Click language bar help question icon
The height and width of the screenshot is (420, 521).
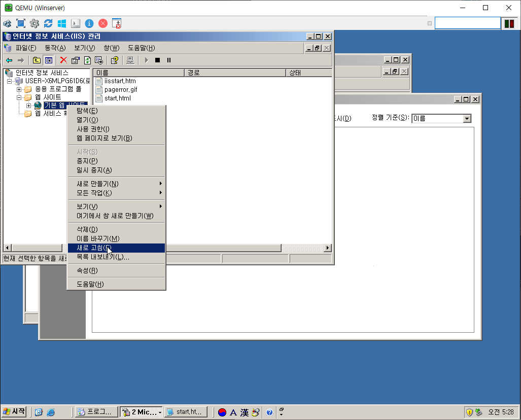[x=269, y=412]
